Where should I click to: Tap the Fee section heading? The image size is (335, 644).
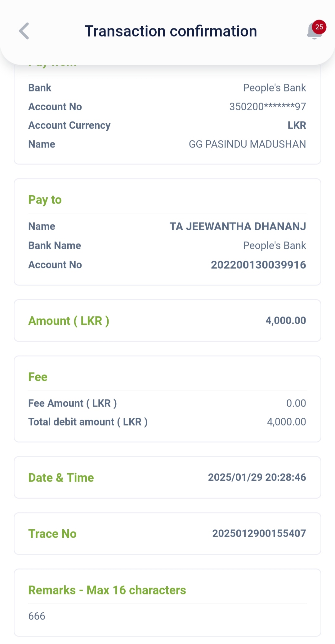click(38, 377)
